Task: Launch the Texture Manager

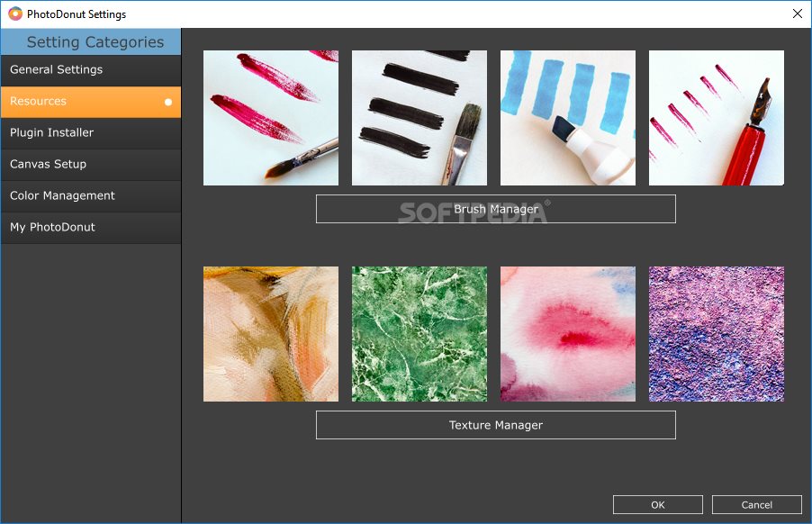Action: click(x=496, y=425)
